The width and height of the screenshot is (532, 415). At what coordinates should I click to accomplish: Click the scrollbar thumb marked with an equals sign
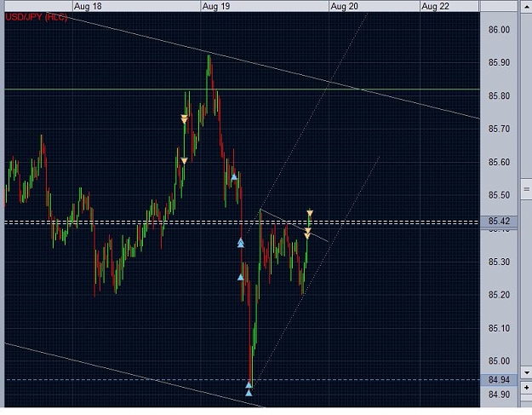[527, 189]
